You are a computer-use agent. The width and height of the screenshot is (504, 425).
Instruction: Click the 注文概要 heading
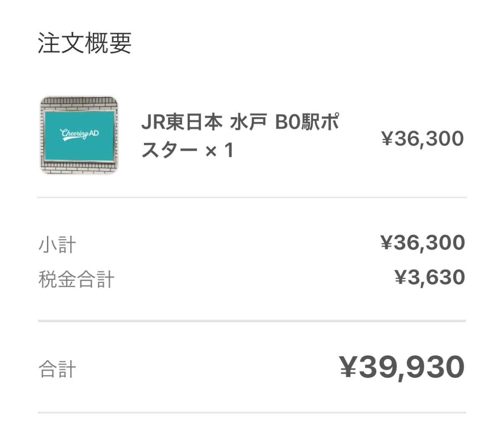point(85,44)
